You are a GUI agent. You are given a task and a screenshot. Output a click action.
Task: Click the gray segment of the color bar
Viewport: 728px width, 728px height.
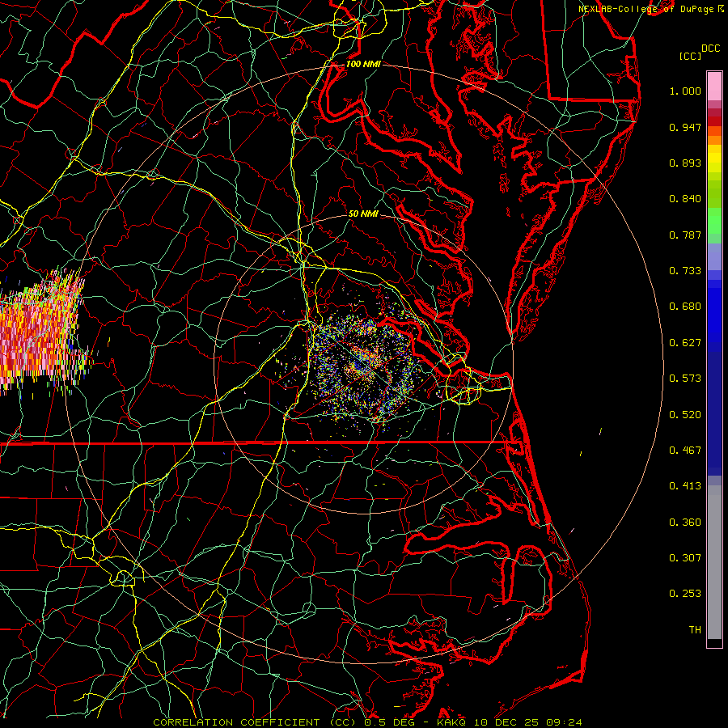714,562
